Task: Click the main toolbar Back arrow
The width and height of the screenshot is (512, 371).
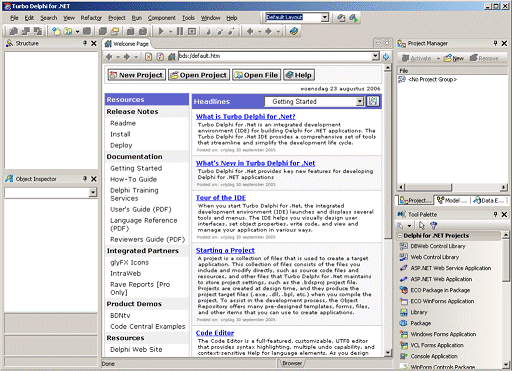Action: click(x=250, y=31)
